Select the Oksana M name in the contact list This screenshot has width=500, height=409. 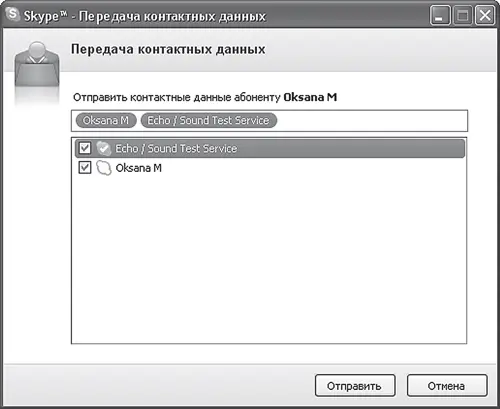click(x=139, y=168)
